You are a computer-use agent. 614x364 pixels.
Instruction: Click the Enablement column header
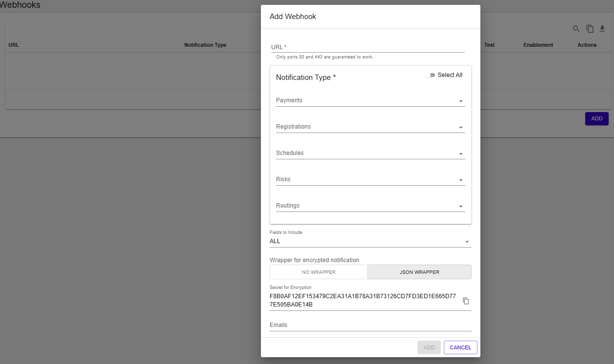click(x=538, y=45)
